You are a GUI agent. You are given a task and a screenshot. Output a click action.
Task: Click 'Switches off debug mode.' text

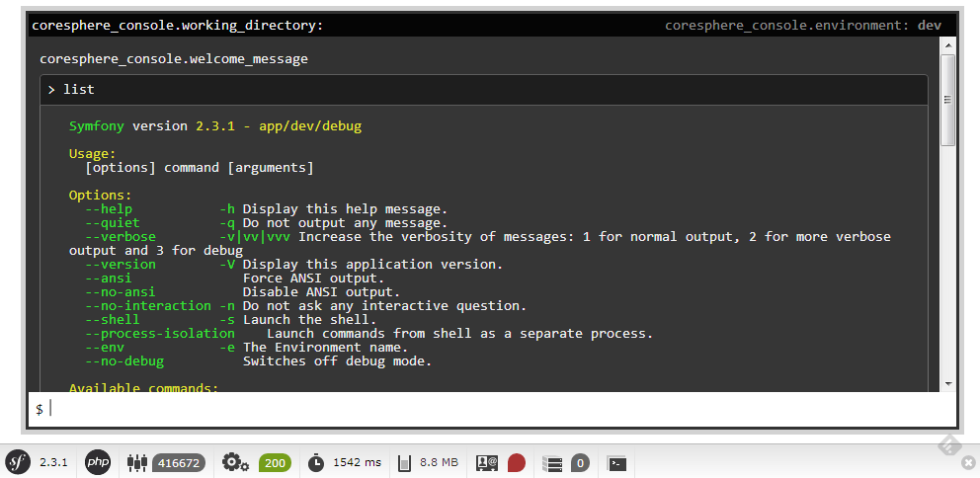pos(338,360)
